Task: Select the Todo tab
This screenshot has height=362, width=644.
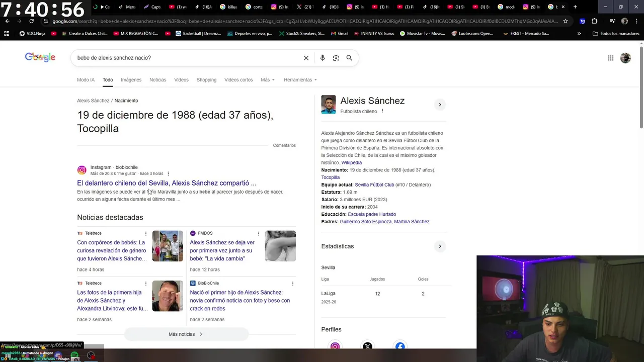Action: tap(108, 80)
